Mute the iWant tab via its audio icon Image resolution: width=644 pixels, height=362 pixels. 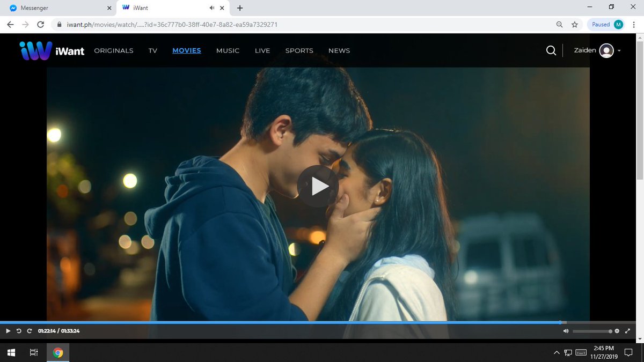[213, 8]
